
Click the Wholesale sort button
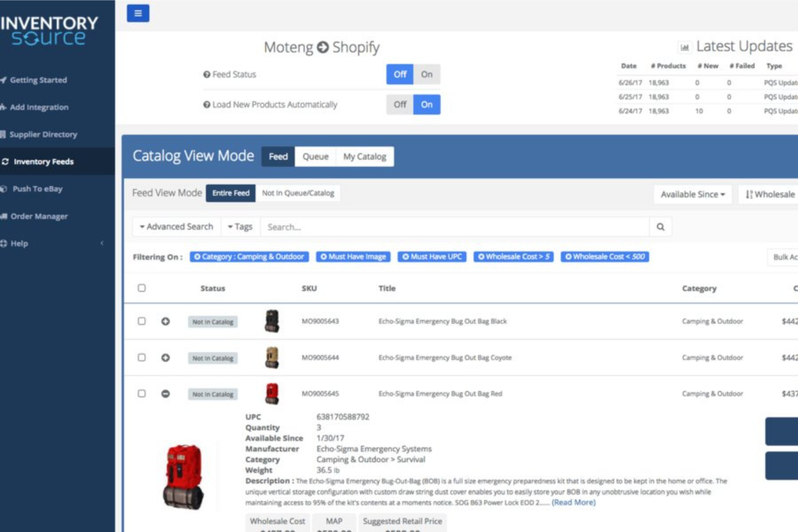click(769, 194)
